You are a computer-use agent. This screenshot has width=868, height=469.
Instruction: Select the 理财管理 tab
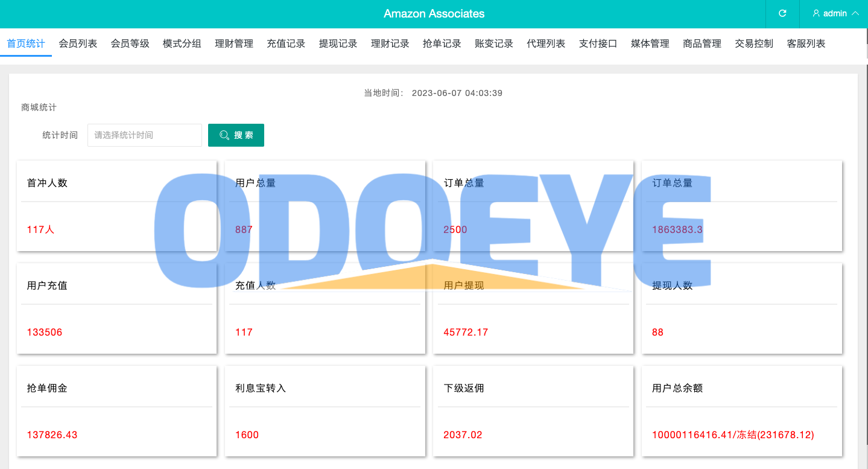pos(234,43)
